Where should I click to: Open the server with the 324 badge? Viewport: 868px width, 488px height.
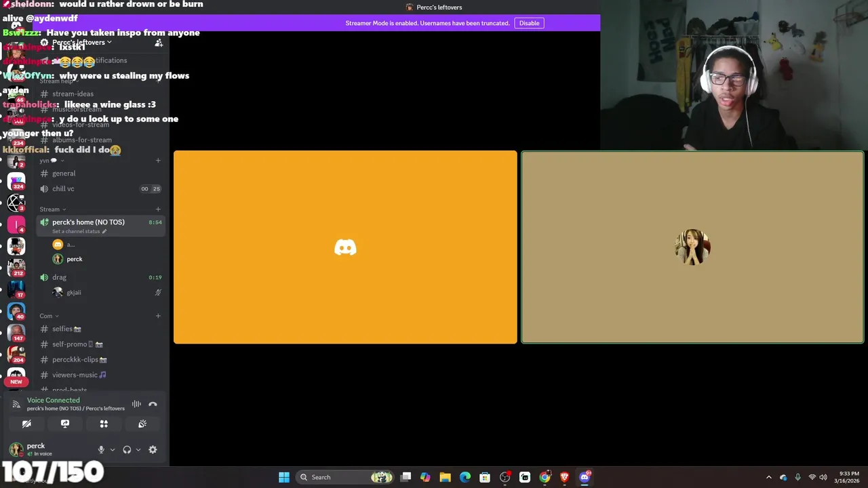click(x=16, y=181)
